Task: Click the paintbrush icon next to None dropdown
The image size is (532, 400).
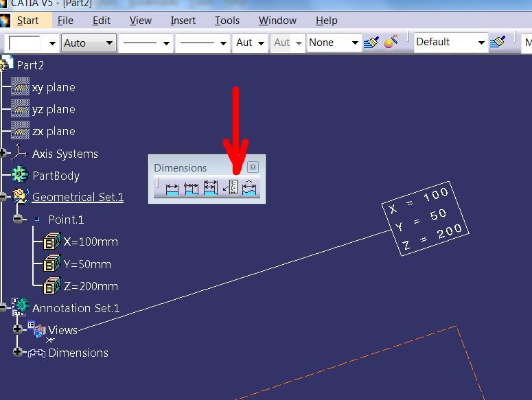Action: point(371,43)
